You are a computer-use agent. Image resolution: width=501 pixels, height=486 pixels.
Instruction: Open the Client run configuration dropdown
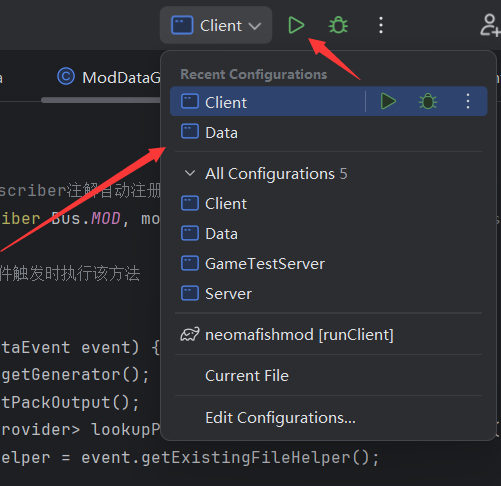click(x=216, y=25)
